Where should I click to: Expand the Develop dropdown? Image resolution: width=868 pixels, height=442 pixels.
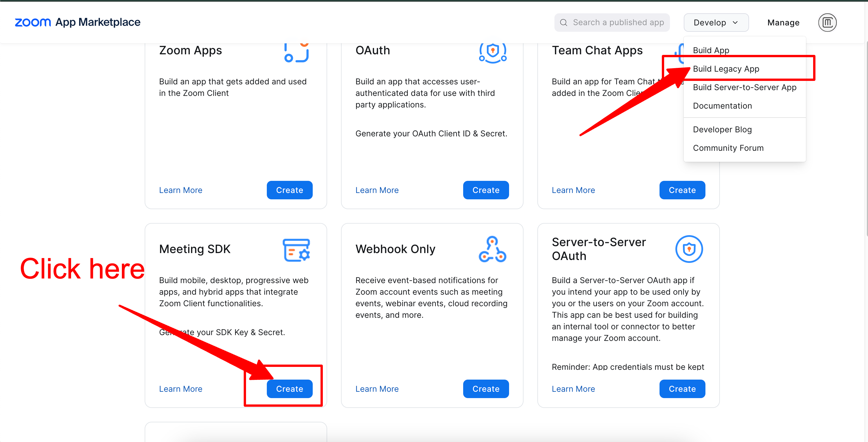pyautogui.click(x=716, y=23)
